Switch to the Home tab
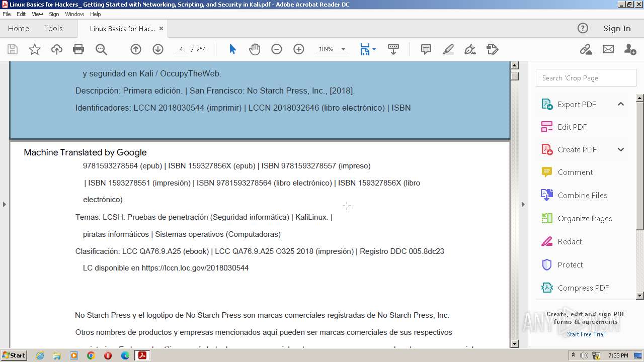This screenshot has width=644, height=362. click(x=19, y=28)
